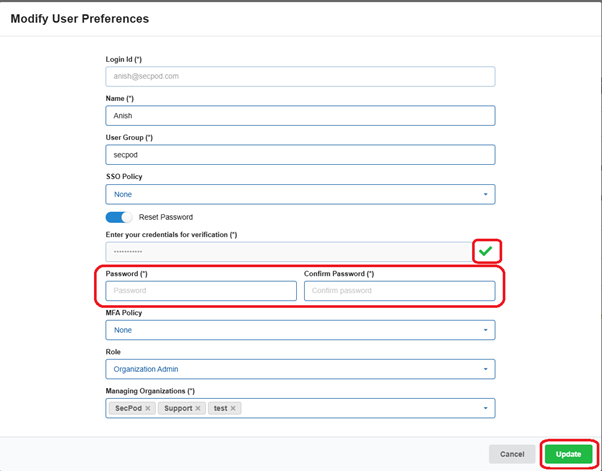Click the Reset Password label

coord(166,217)
